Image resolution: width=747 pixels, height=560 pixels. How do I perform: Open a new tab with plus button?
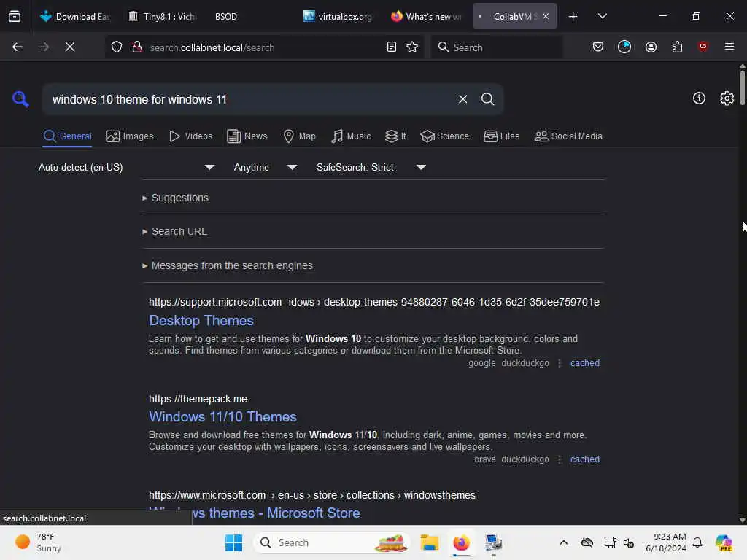[573, 17]
